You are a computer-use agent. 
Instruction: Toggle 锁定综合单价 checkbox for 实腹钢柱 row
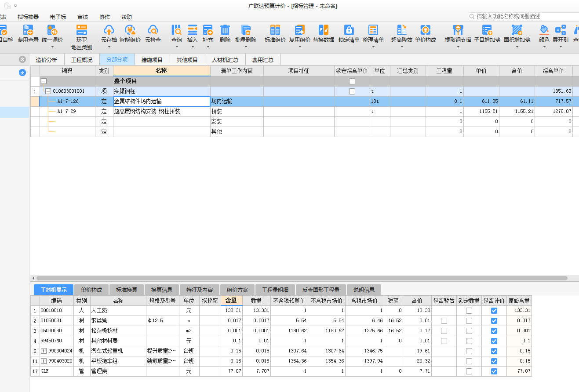point(352,91)
